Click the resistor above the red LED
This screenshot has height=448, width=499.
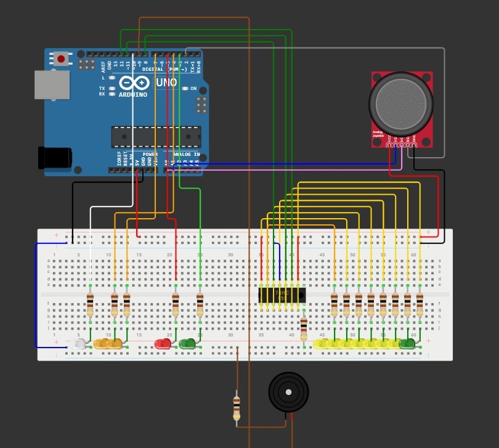(x=176, y=304)
